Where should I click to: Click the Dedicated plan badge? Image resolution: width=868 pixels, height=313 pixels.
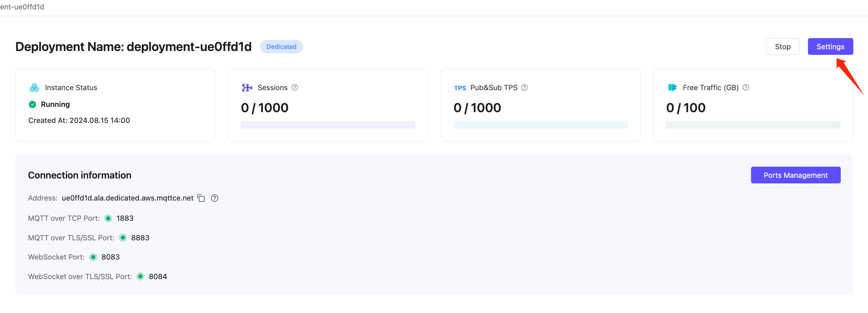pos(281,47)
